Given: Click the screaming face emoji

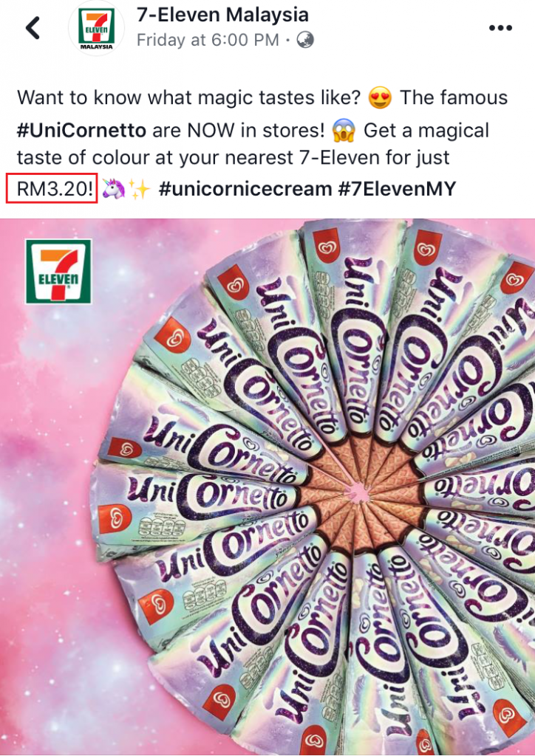Looking at the screenshot, I should (x=344, y=131).
